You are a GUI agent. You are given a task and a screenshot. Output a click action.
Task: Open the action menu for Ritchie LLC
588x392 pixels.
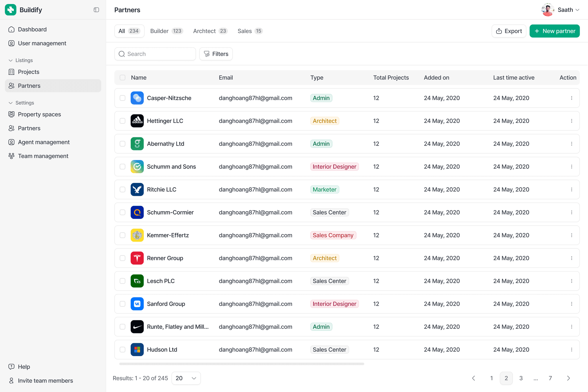pos(572,189)
